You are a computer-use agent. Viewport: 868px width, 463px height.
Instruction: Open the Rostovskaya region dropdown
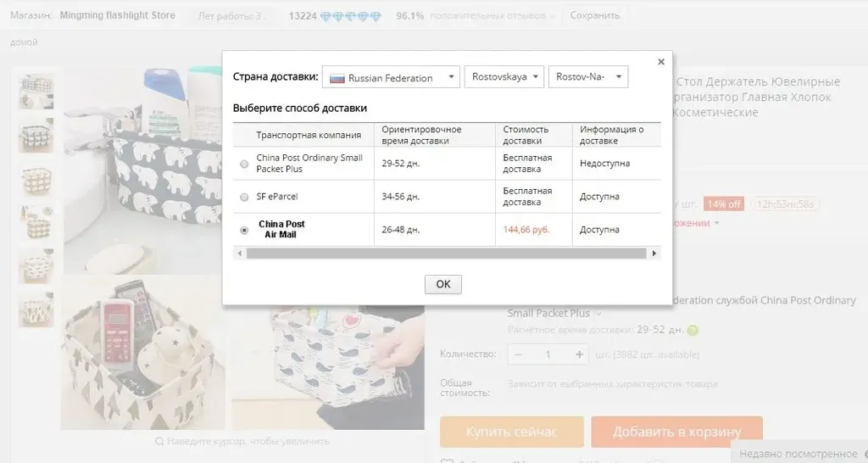504,77
